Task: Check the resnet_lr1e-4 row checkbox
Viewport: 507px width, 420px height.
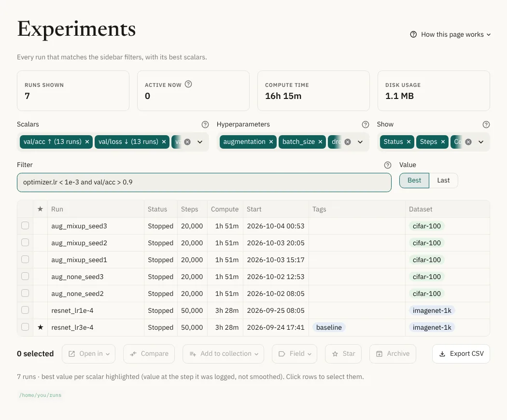Action: (x=25, y=310)
